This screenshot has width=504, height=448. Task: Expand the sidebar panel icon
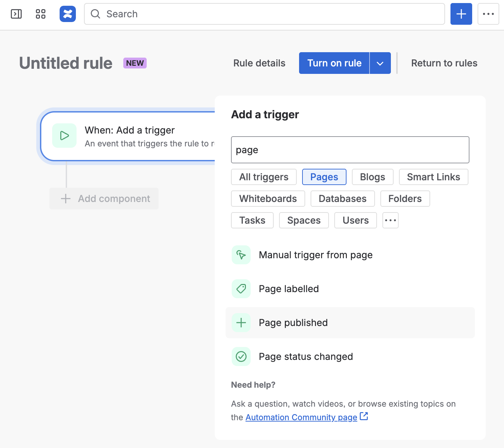pyautogui.click(x=16, y=14)
